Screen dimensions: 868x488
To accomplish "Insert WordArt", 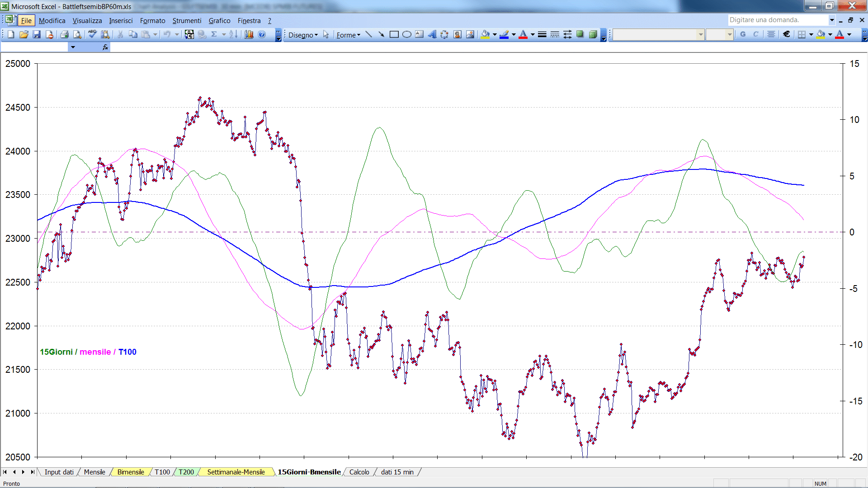I will point(432,34).
